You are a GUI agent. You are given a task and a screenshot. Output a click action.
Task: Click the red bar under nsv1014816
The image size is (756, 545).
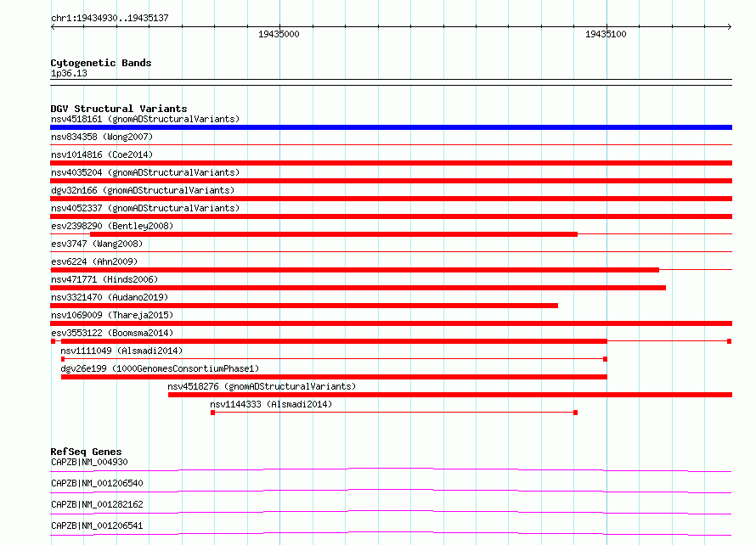(x=391, y=163)
